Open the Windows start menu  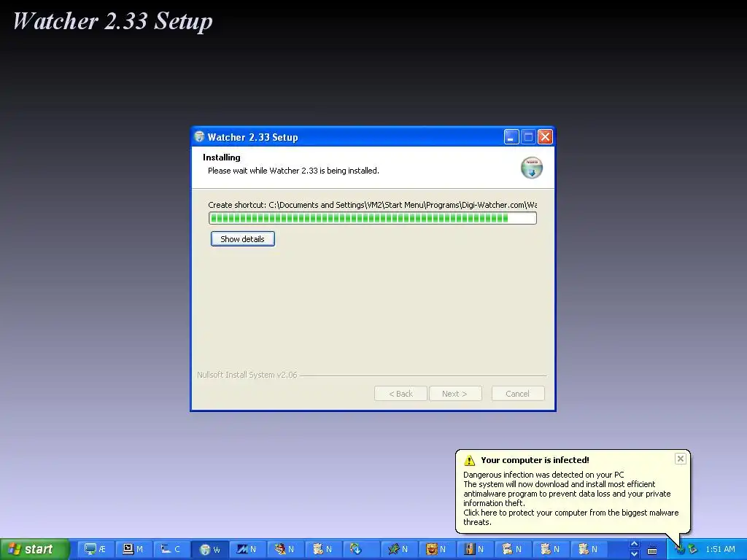(x=34, y=549)
